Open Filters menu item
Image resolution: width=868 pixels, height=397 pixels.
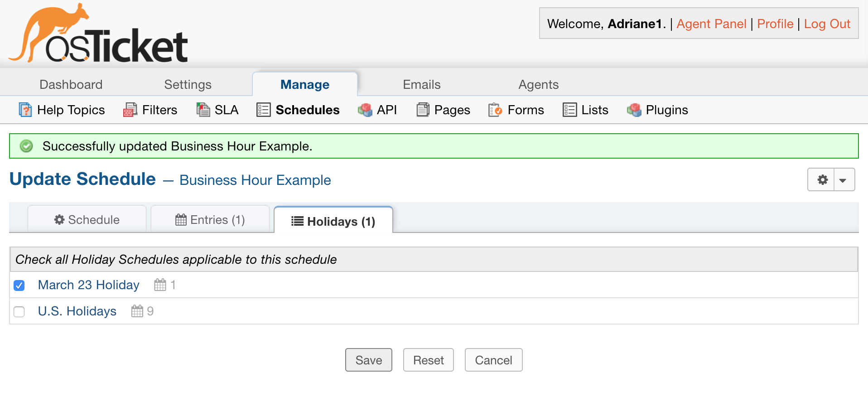[150, 110]
